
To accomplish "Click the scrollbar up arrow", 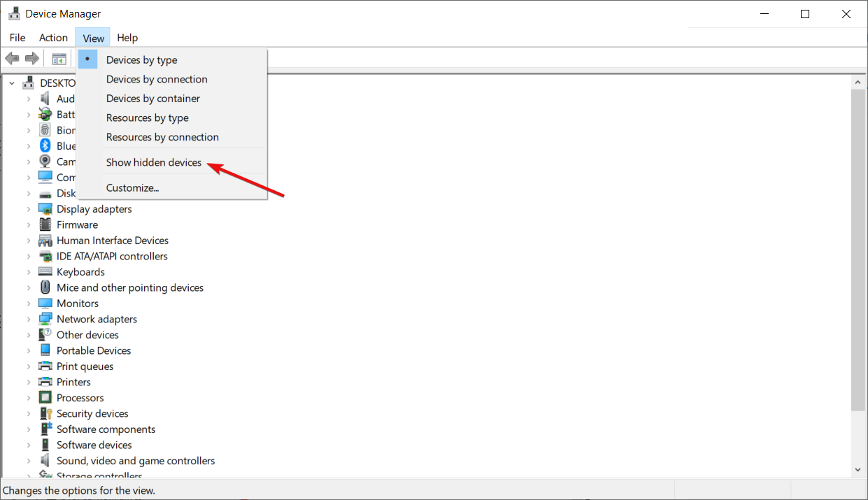I will (x=858, y=83).
